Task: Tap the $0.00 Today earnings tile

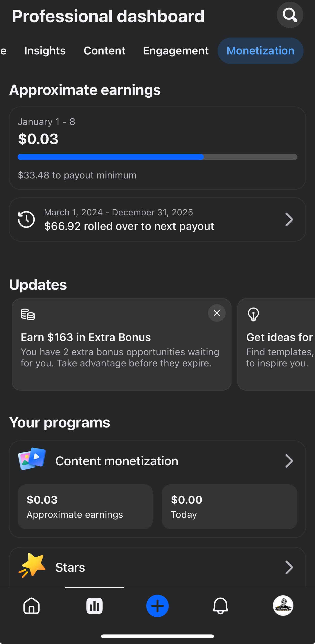Action: (229, 507)
